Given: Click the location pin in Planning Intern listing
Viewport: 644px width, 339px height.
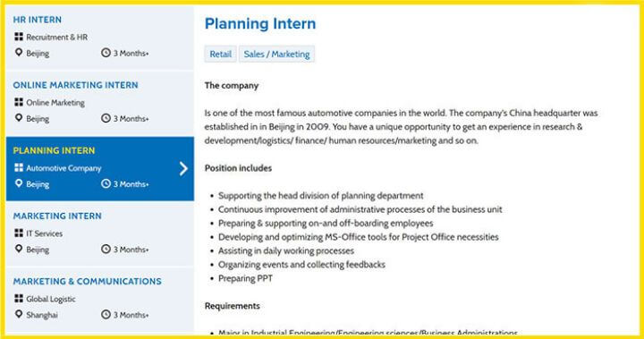Looking at the screenshot, I should 19,183.
